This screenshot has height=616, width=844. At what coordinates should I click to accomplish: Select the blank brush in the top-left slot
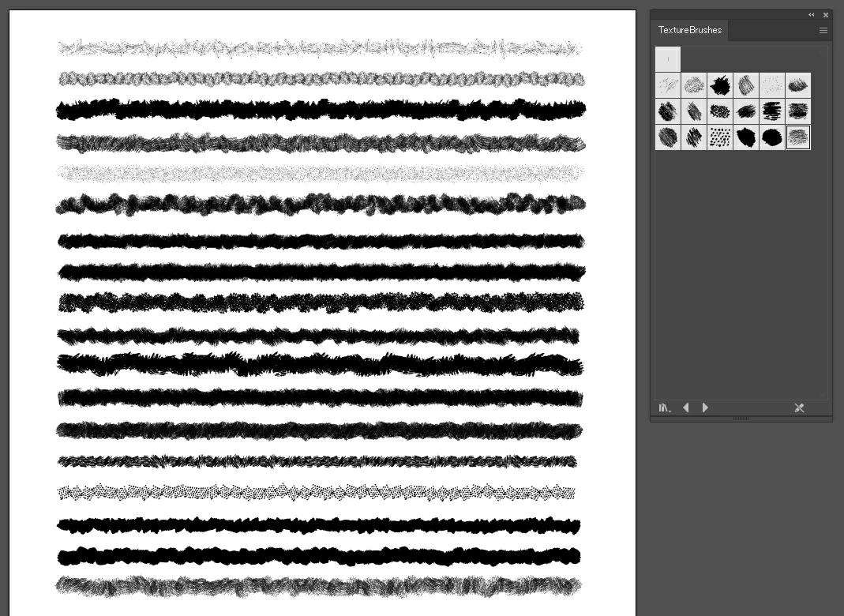[x=668, y=59]
